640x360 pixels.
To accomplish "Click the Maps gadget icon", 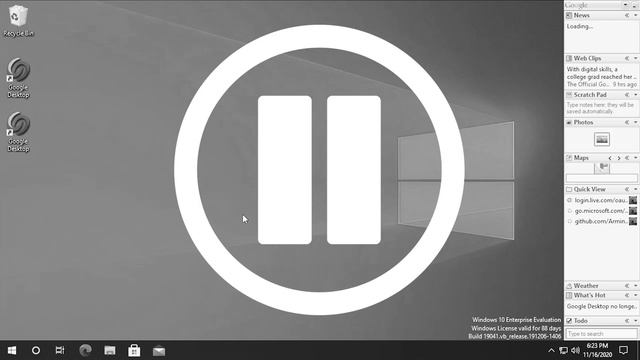I will pyautogui.click(x=569, y=158).
